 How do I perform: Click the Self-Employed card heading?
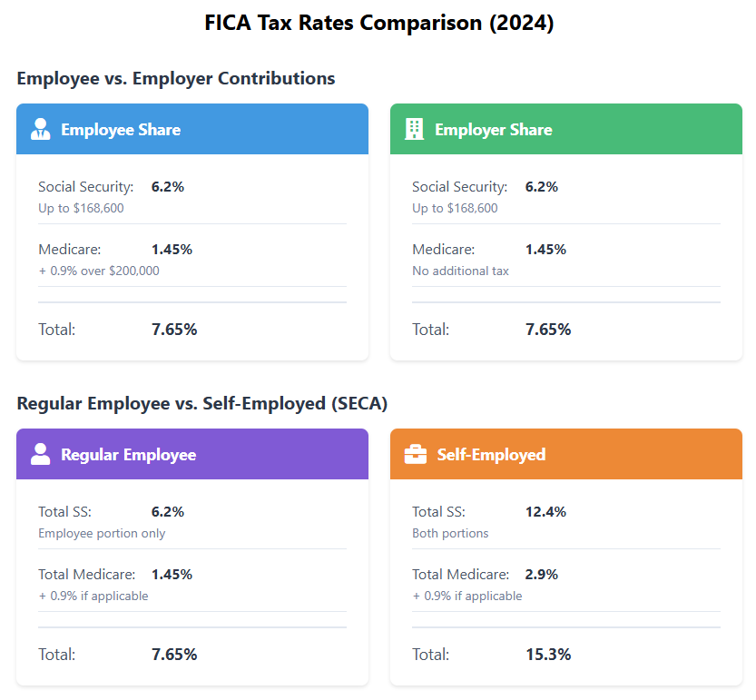[x=491, y=455]
